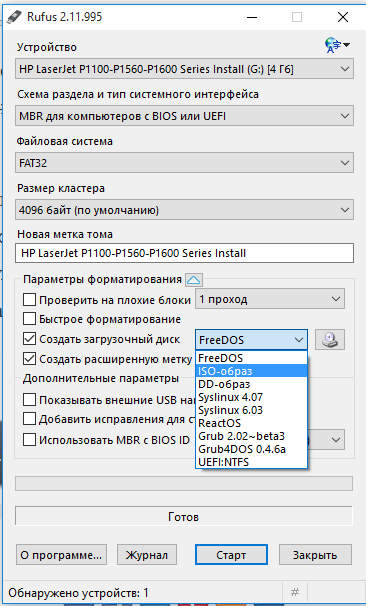Screen dimensions: 366x606
Task: Select UEFI:NTFS option
Action: pyautogui.click(x=252, y=462)
